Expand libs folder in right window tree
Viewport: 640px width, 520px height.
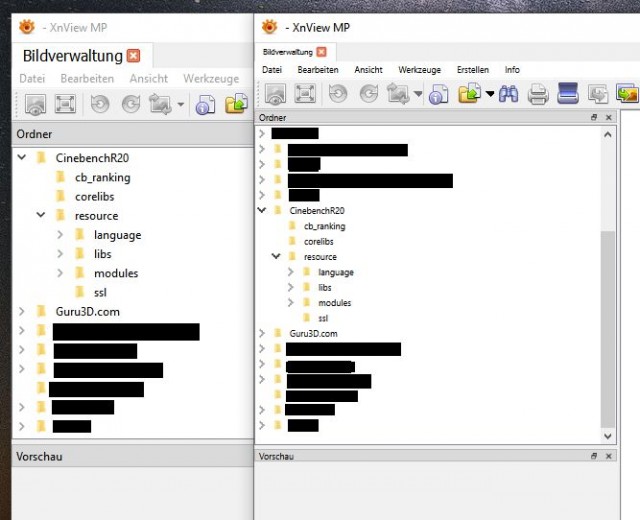291,287
